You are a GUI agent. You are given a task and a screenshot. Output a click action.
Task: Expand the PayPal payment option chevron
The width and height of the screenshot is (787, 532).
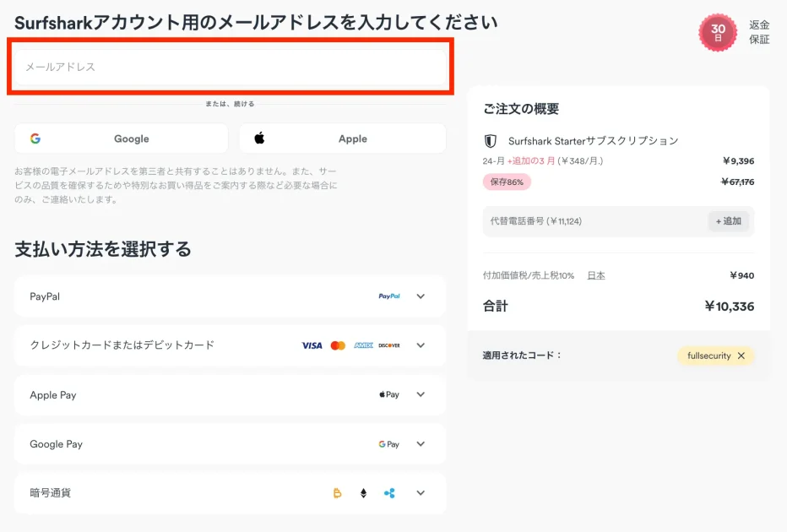[x=421, y=296]
